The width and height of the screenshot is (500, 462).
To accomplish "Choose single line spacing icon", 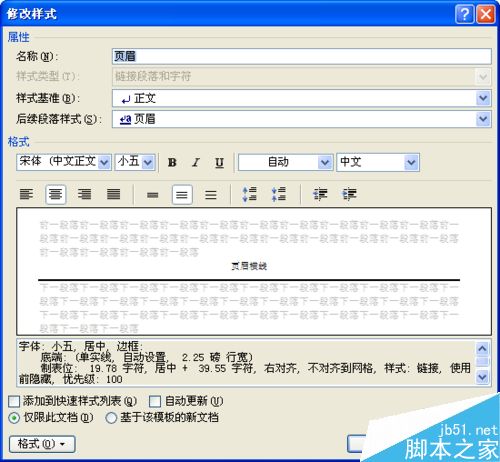I will point(153,195).
